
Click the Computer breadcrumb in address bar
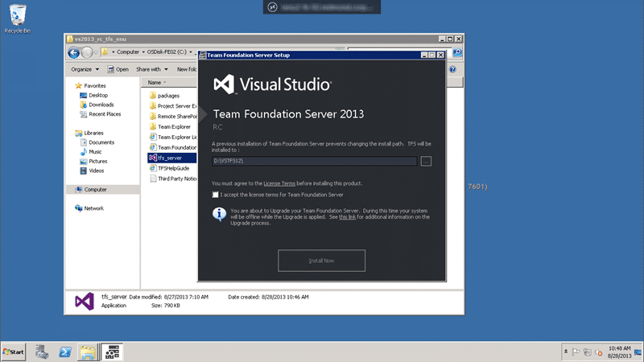128,52
